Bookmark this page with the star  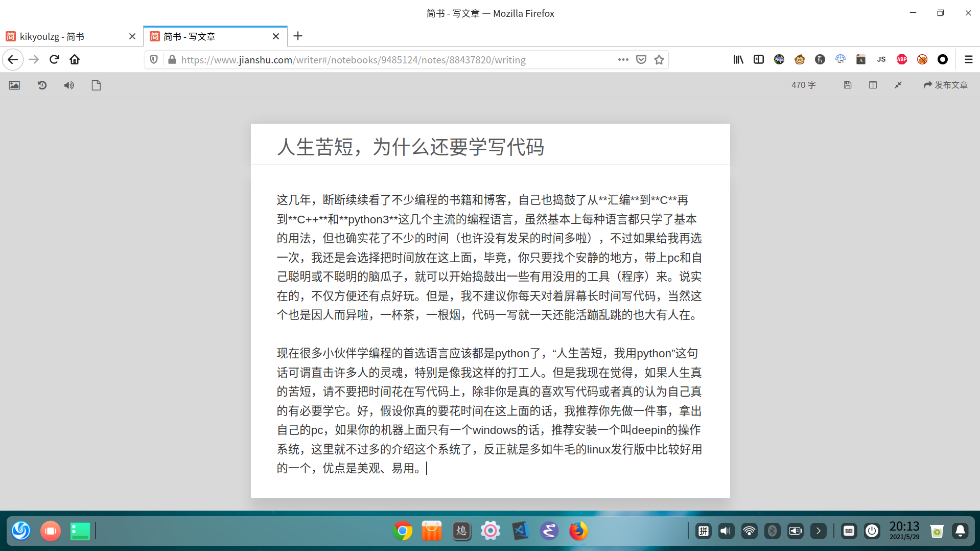click(659, 59)
